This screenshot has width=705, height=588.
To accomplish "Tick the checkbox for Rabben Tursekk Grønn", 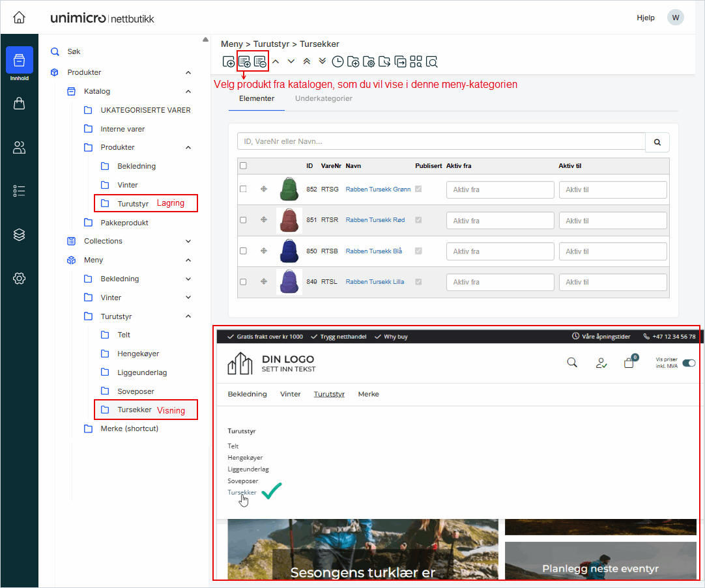I will 243,189.
